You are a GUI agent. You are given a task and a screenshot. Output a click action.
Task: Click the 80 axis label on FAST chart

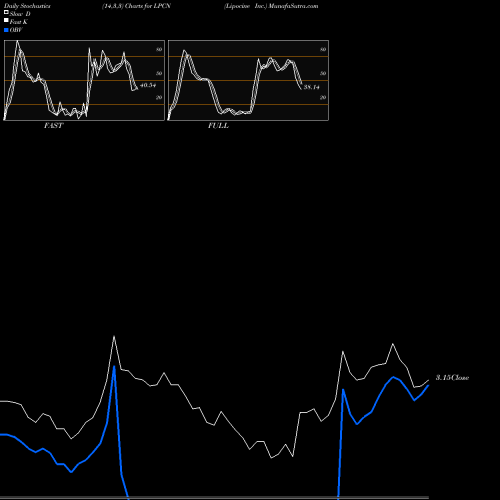159,49
